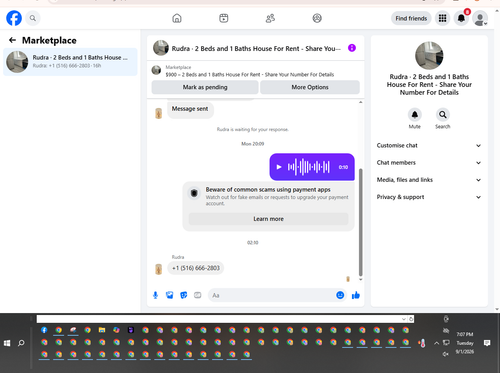Expand Privacy & support section
Viewport: 500px width, 373px height.
pos(429,197)
